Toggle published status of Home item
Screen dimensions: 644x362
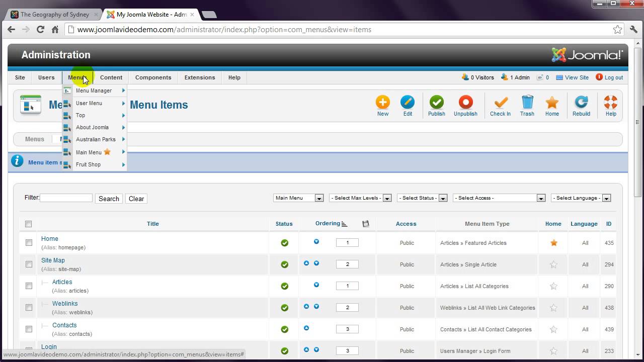point(284,243)
